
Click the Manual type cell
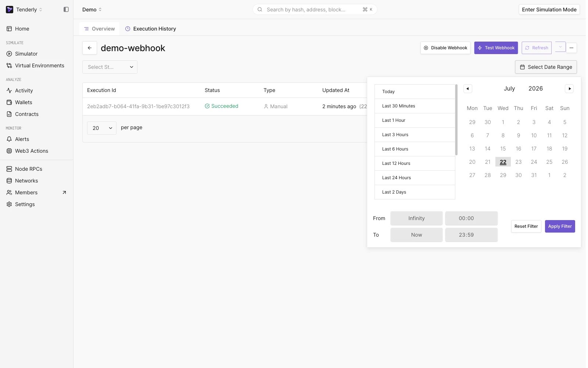[276, 106]
